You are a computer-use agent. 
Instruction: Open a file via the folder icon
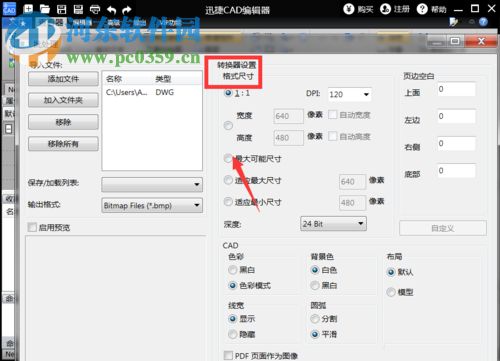pyautogui.click(x=45, y=9)
